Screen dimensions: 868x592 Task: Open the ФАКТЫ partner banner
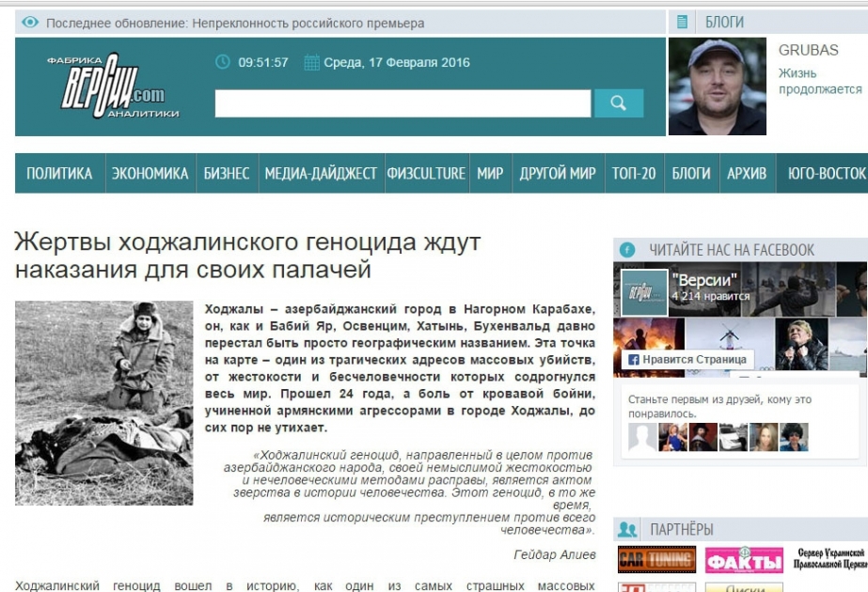point(744,560)
